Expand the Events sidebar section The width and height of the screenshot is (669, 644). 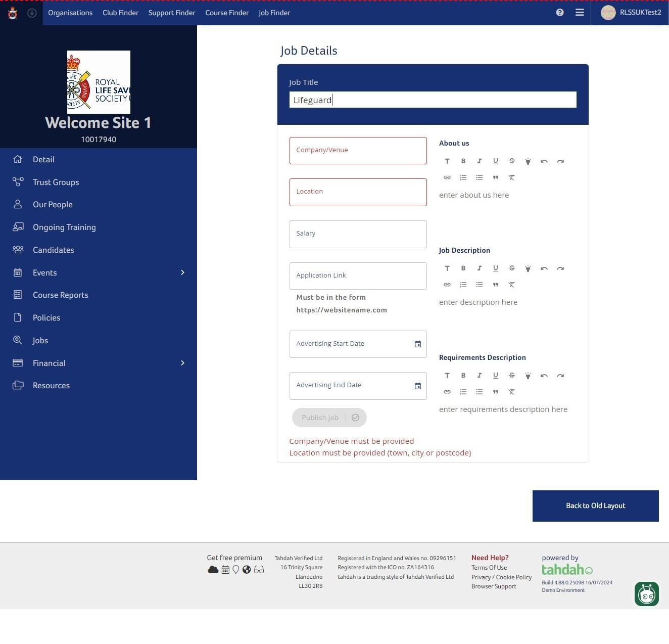pyautogui.click(x=182, y=272)
